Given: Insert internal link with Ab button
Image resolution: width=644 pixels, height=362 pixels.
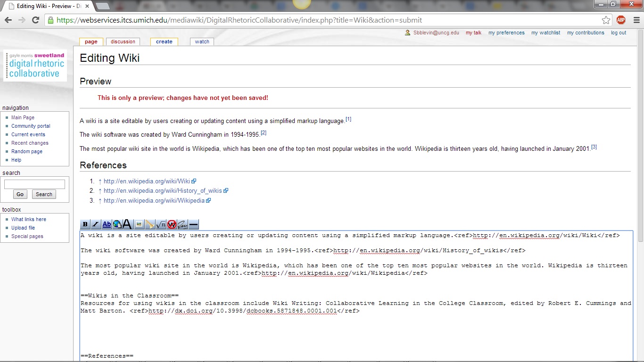Looking at the screenshot, I should 107,224.
